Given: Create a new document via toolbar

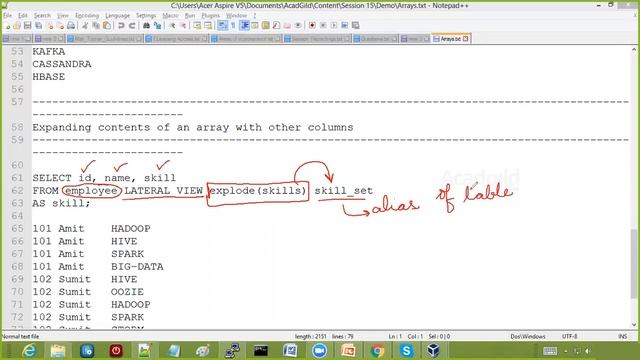Looking at the screenshot, I should point(7,26).
